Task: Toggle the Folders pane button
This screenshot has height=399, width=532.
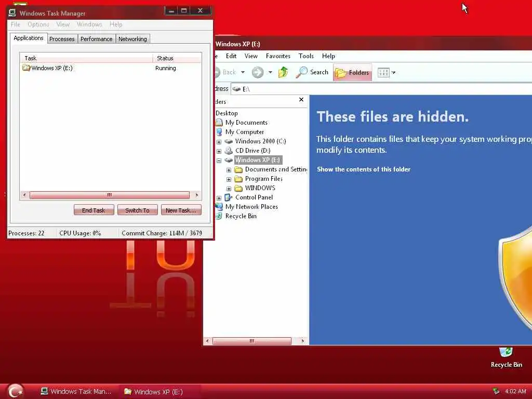Action: [352, 72]
